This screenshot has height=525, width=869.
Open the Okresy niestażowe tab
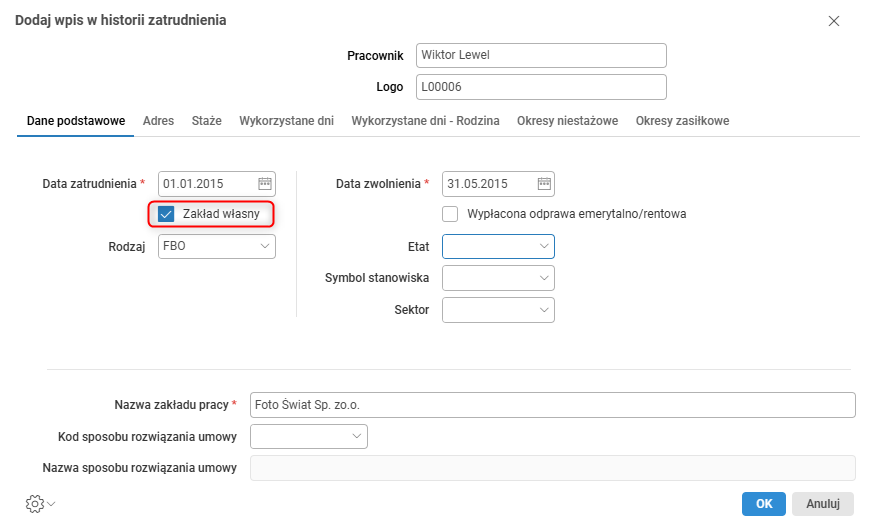coord(567,121)
